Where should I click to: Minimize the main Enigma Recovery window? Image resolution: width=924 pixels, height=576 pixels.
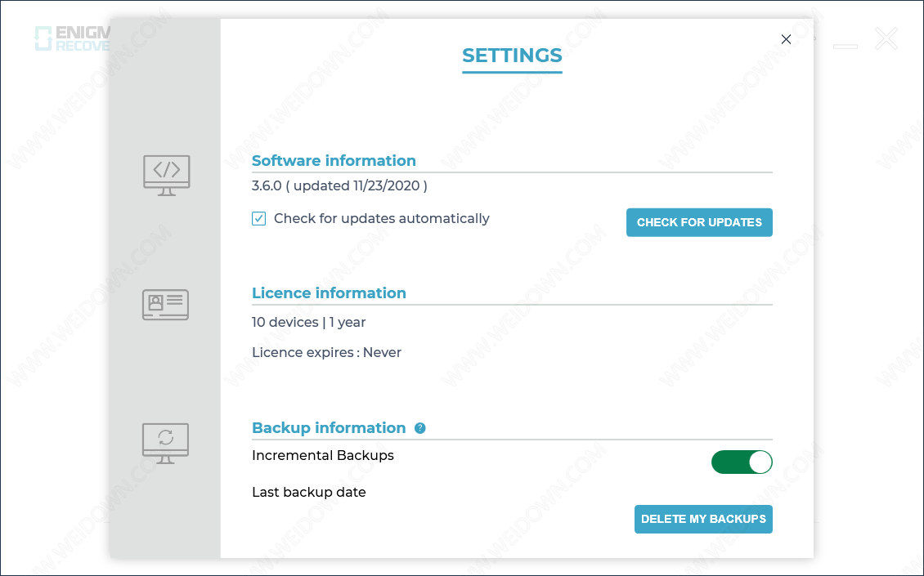click(x=845, y=46)
